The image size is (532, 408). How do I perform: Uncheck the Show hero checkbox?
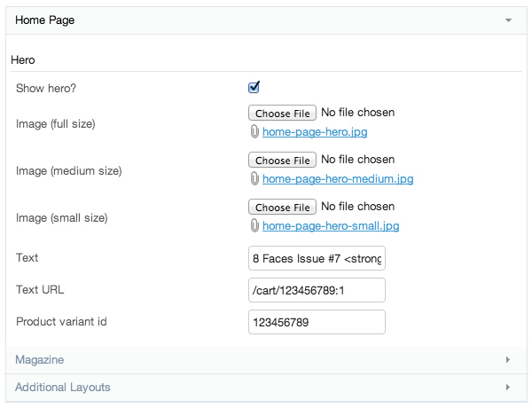[x=254, y=87]
